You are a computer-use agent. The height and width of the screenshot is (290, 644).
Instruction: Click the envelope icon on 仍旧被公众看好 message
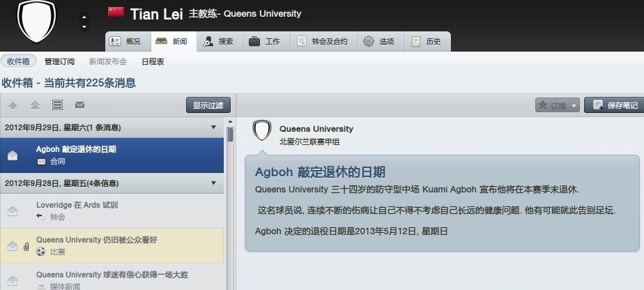tap(13, 246)
